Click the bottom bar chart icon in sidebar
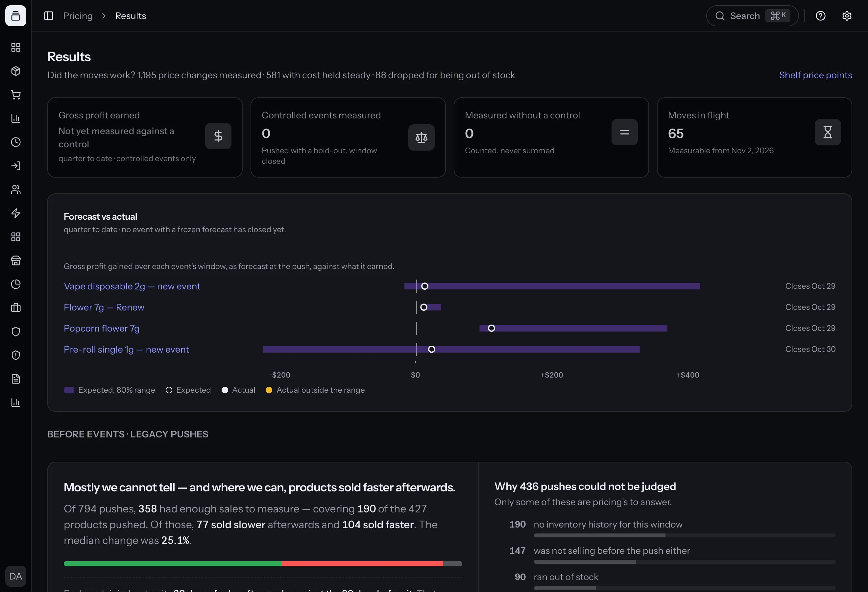Screen dimensions: 868x592 tap(16, 402)
